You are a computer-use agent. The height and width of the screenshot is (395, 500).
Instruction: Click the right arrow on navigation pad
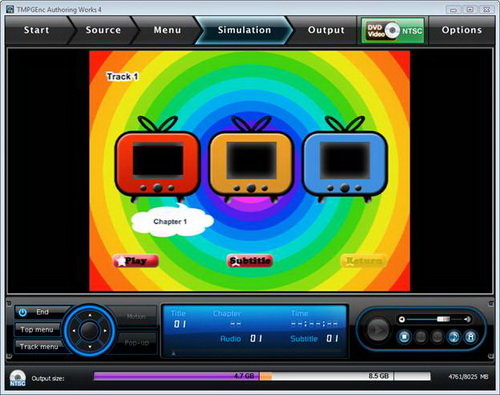(105, 331)
